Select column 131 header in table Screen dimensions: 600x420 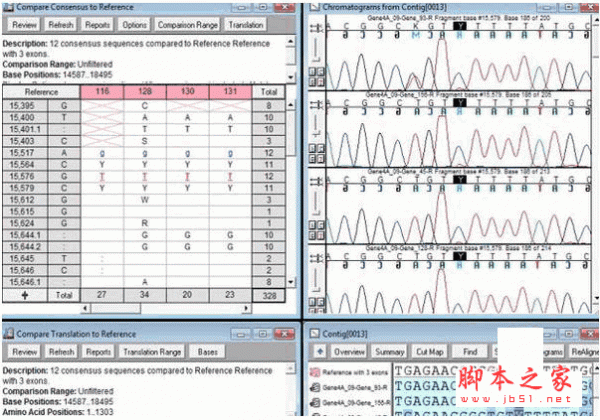tap(230, 91)
